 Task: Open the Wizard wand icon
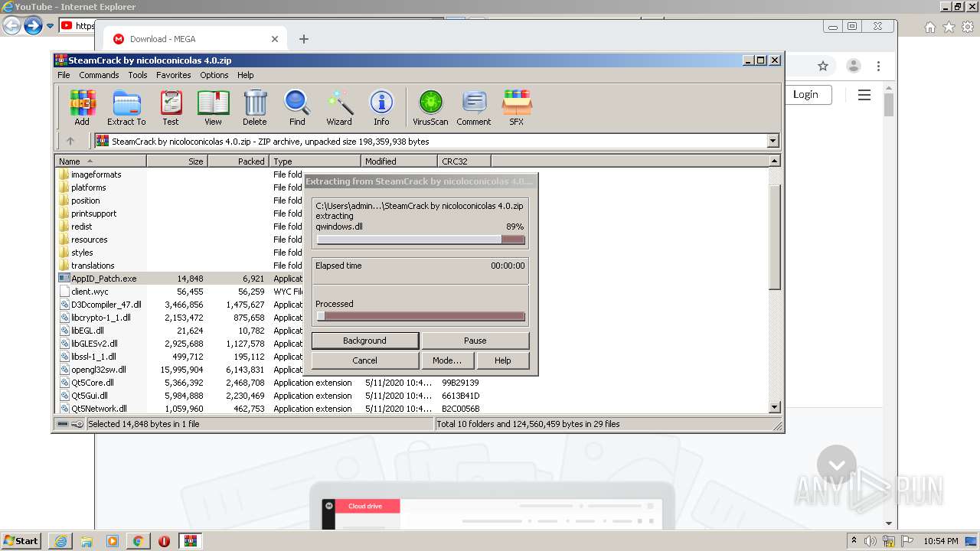coord(339,107)
